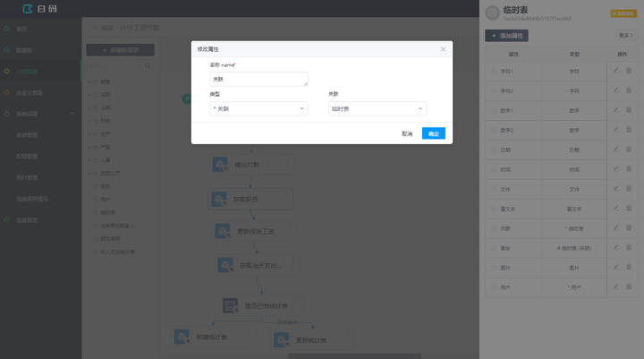Select the 临时表 table in the tree
Screen dimensions: 644x359
(x=107, y=212)
